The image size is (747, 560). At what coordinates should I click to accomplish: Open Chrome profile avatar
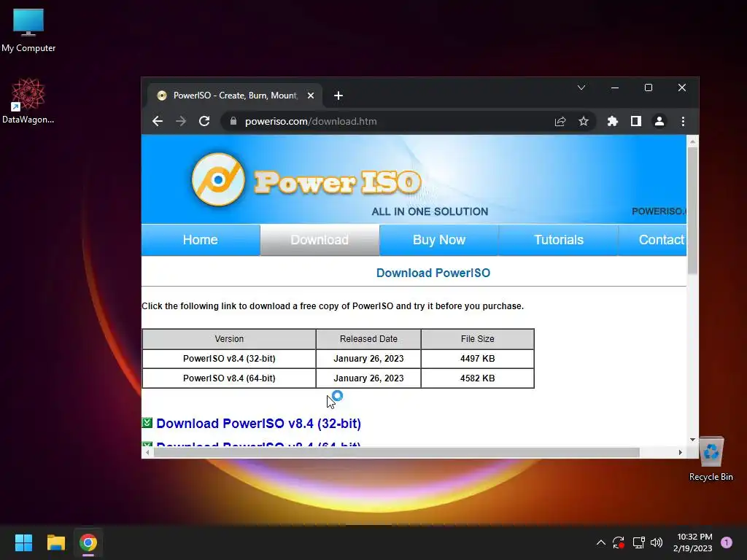[659, 122]
